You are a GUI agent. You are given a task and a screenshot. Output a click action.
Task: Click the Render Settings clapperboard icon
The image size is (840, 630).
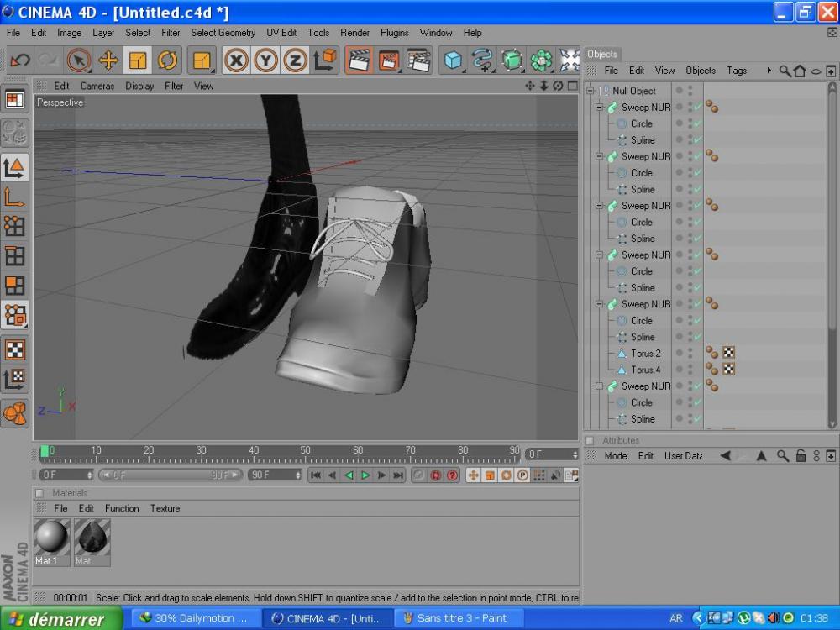pyautogui.click(x=418, y=60)
